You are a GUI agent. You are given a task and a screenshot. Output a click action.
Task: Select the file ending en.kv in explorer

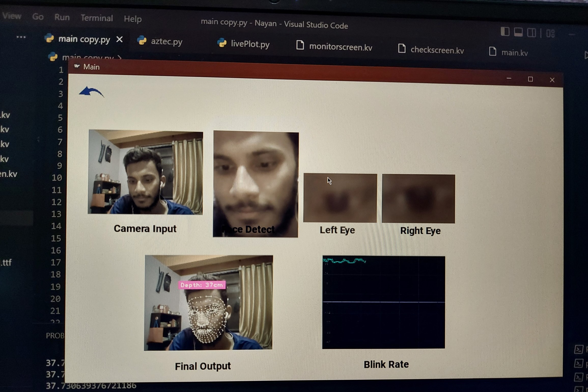pyautogui.click(x=9, y=174)
